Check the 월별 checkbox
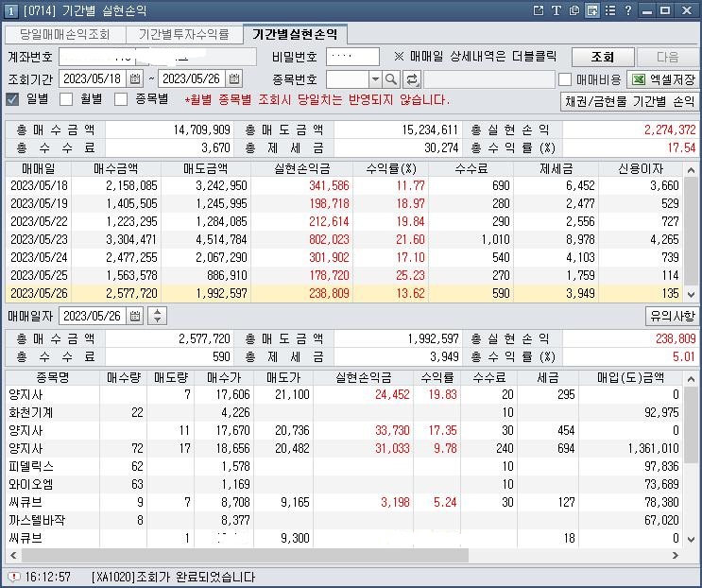The image size is (702, 588). point(66,99)
